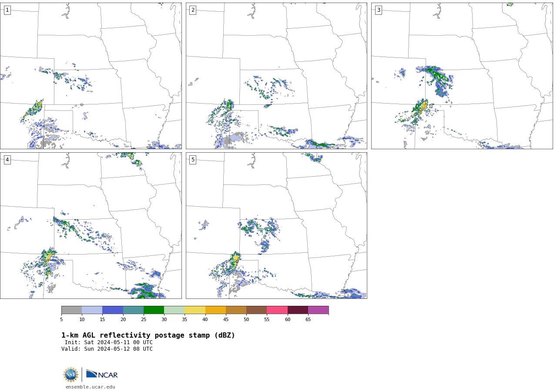The image size is (557, 392).
Task: Open ensemble member 1 reflectivity map
Action: pyautogui.click(x=91, y=76)
